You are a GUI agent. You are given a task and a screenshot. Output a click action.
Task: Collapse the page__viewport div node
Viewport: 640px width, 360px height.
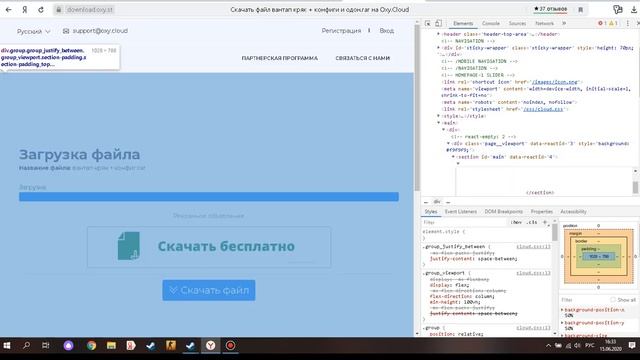pos(448,144)
